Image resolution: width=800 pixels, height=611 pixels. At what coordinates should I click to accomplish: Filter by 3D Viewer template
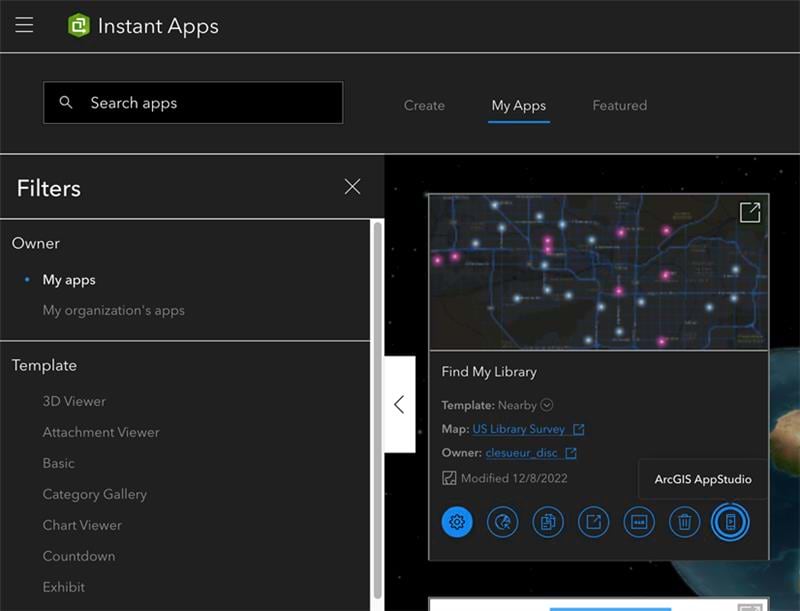click(x=74, y=401)
